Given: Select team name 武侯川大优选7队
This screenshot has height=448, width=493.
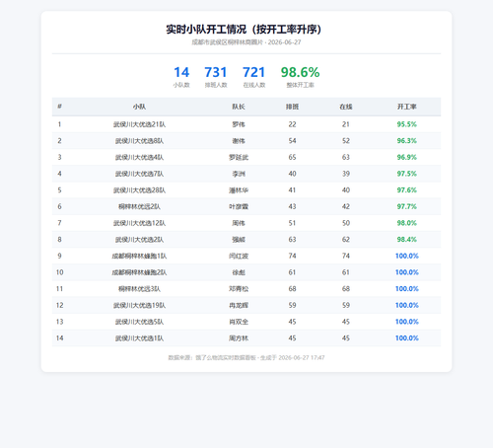Looking at the screenshot, I should tap(139, 174).
